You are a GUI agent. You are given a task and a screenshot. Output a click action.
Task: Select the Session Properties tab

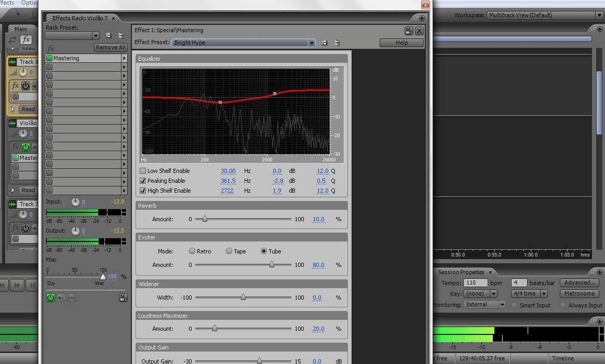(x=461, y=272)
